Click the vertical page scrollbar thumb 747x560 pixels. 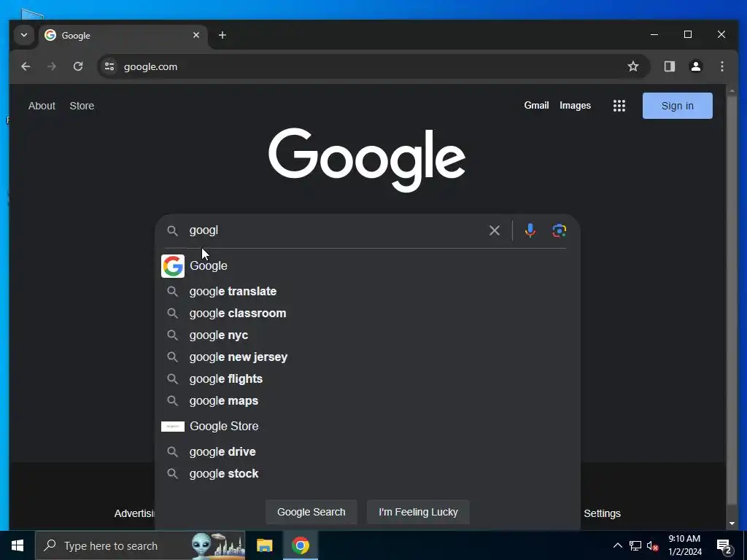tap(732, 300)
